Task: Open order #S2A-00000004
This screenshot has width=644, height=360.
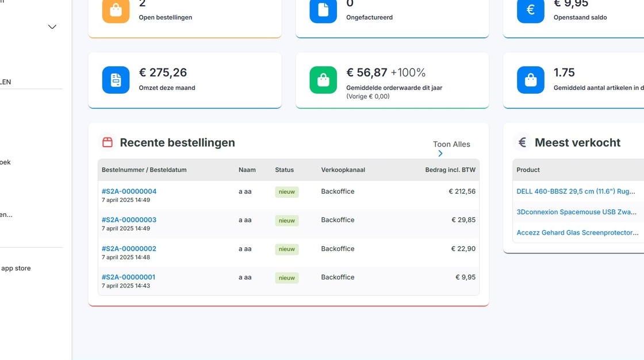Action: (129, 191)
